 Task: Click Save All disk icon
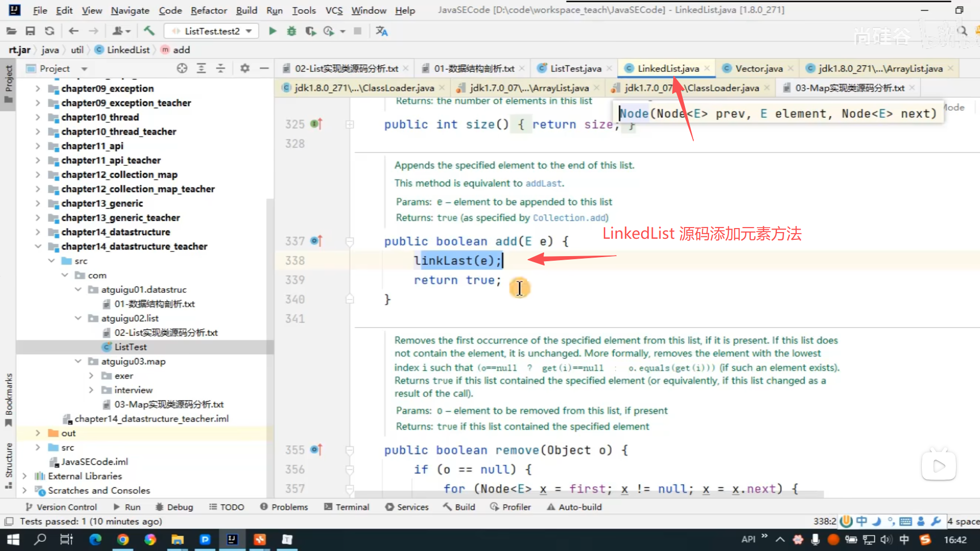tap(30, 31)
